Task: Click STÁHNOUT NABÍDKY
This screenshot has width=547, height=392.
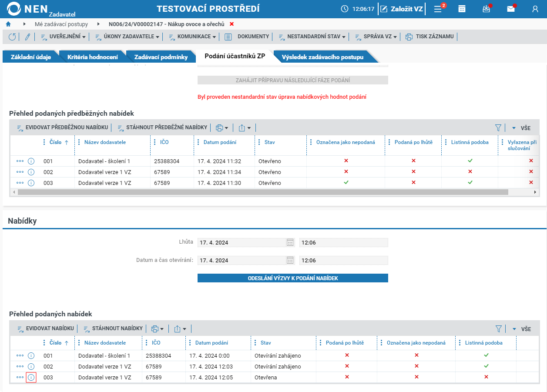Action: (113, 329)
